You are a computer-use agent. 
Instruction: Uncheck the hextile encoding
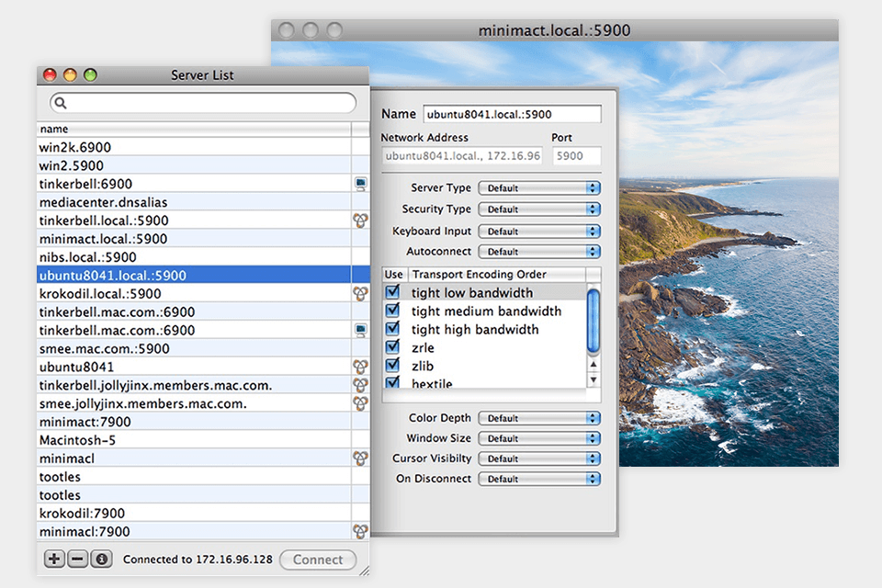coord(392,383)
